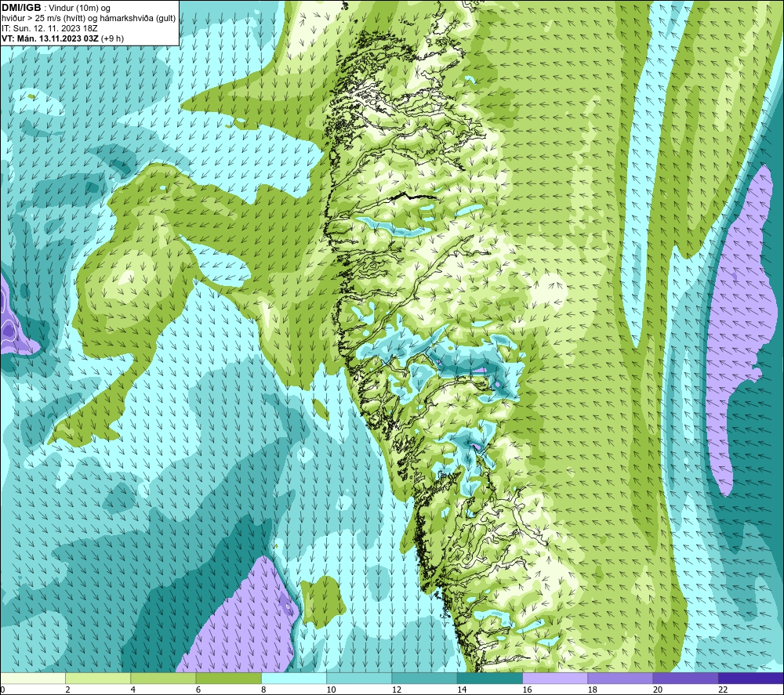Click the teal 12–14 m/s color swatch
784x695 pixels.
pos(424,679)
